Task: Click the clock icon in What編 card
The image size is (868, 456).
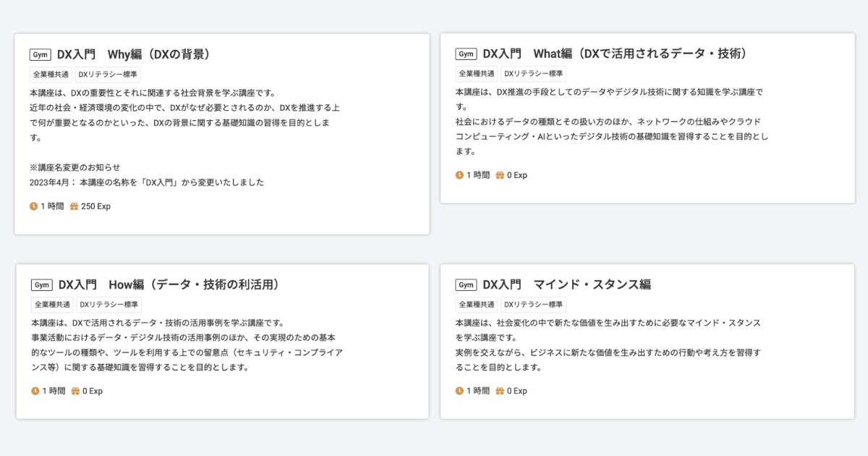Action: [x=459, y=175]
